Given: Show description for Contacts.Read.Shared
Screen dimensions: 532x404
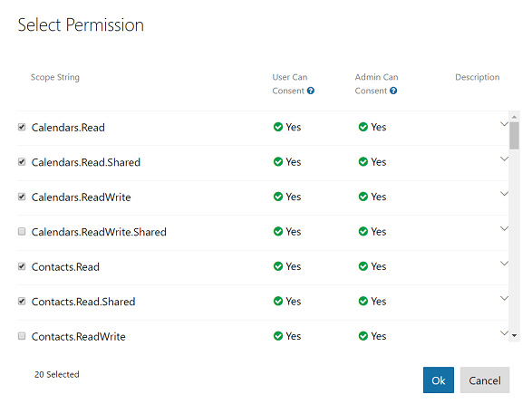Looking at the screenshot, I should (x=504, y=298).
